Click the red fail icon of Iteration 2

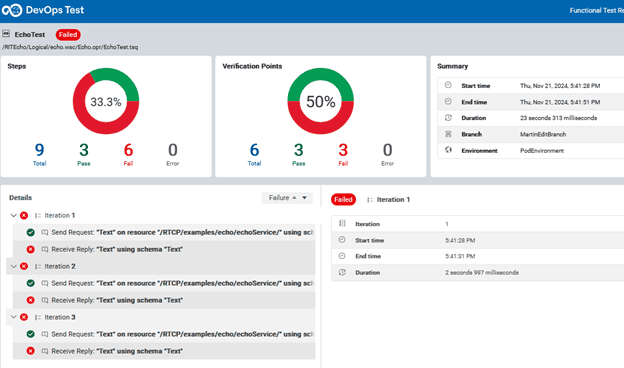point(24,266)
